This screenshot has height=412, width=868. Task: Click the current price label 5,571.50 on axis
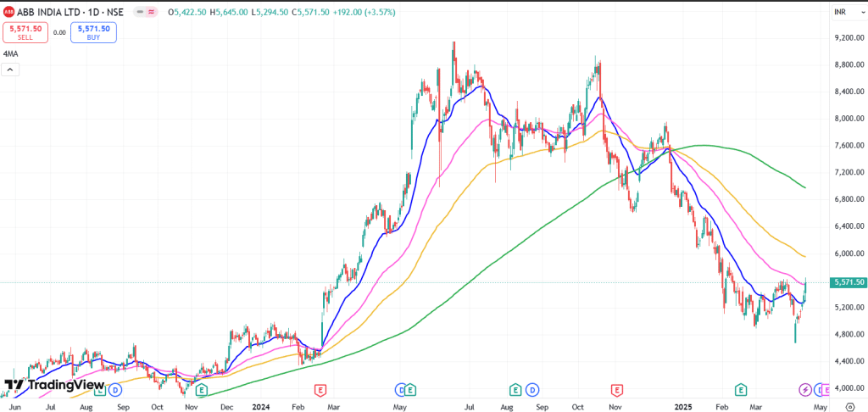click(x=849, y=282)
